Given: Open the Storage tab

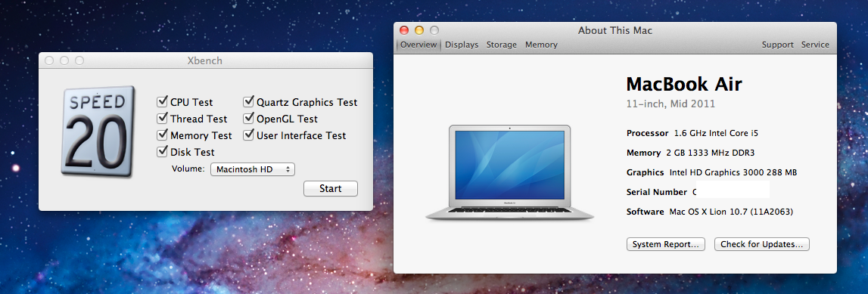Looking at the screenshot, I should (502, 45).
